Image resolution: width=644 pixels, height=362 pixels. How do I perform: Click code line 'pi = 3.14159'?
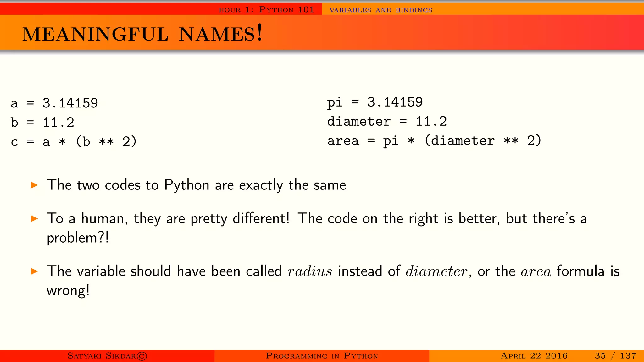(x=375, y=102)
